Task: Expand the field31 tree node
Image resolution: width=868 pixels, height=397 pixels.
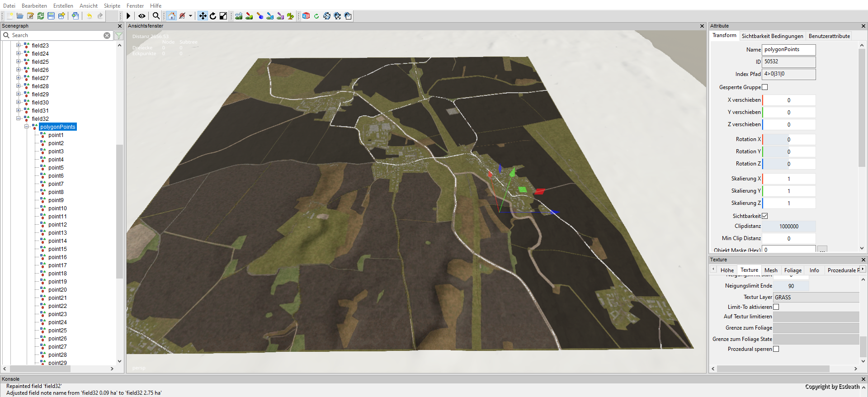Action: 19,110
